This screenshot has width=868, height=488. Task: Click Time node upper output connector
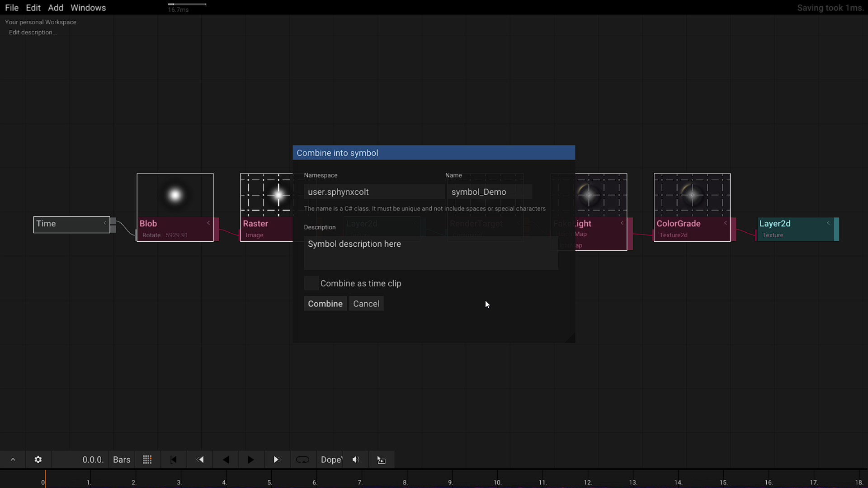point(113,221)
